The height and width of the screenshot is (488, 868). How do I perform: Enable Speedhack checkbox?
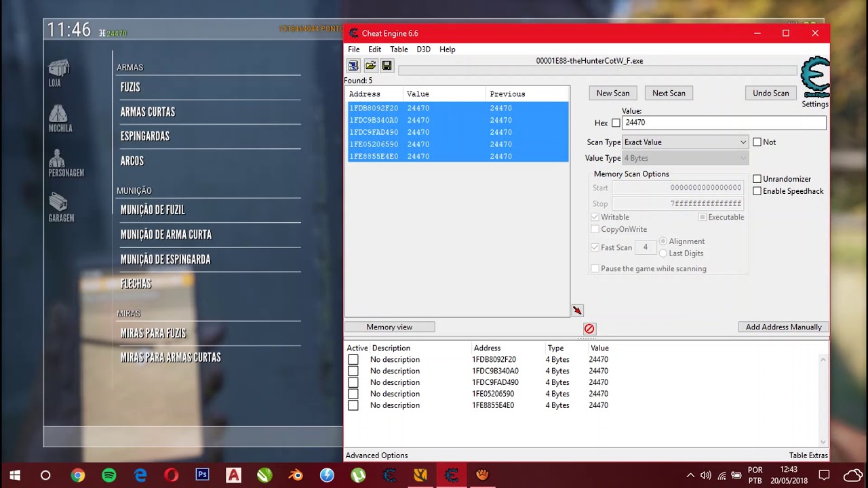(757, 191)
